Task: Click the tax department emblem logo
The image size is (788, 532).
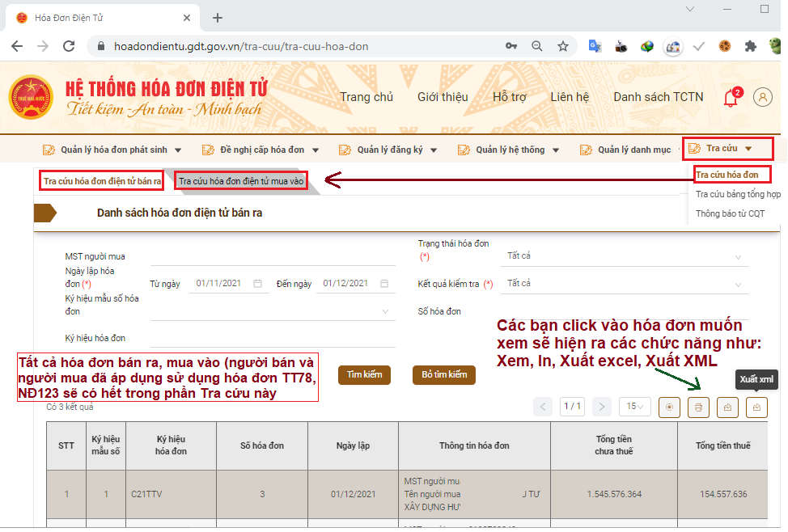Action: tap(31, 97)
